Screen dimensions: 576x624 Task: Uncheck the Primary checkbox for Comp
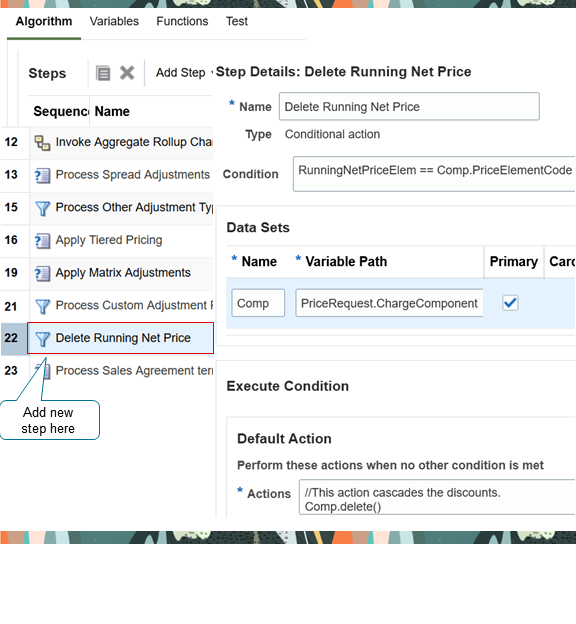(510, 303)
